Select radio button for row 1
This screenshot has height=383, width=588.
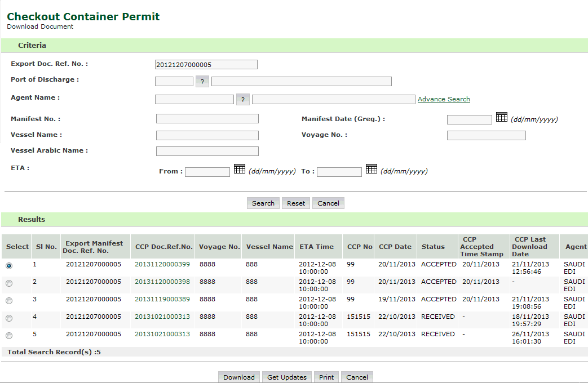coord(9,266)
